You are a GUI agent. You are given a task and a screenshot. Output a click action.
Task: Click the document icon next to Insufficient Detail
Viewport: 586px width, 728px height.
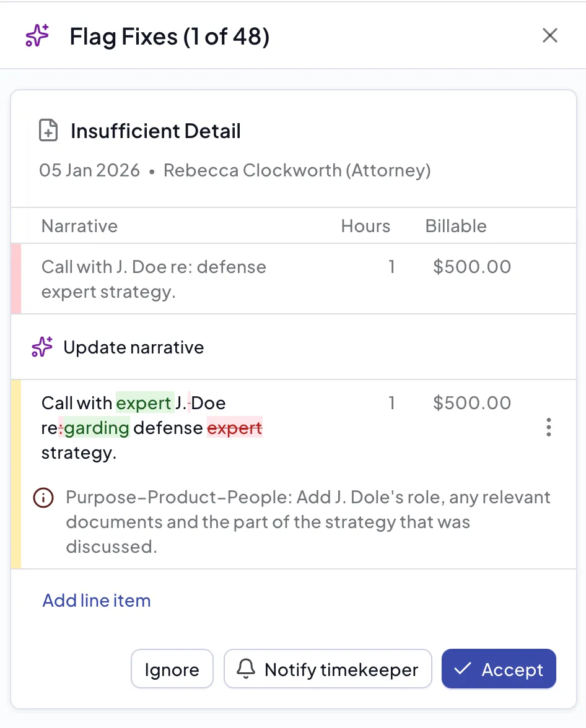[x=48, y=131]
